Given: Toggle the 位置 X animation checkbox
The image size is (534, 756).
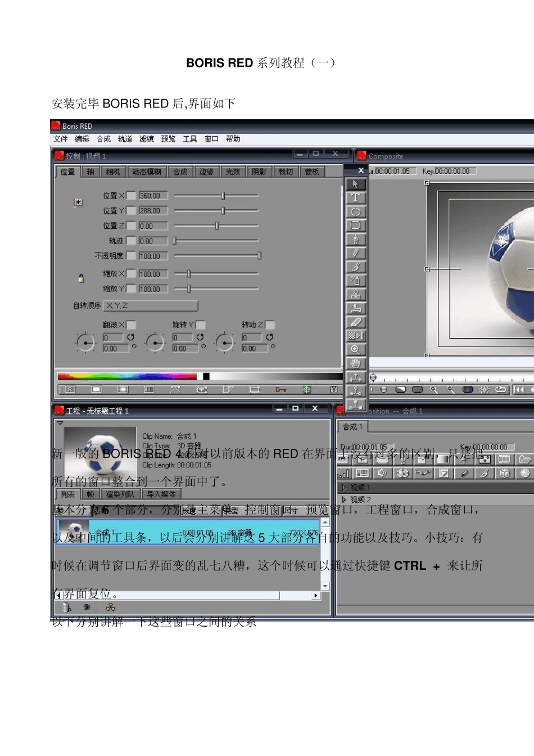Looking at the screenshot, I should click(x=131, y=196).
